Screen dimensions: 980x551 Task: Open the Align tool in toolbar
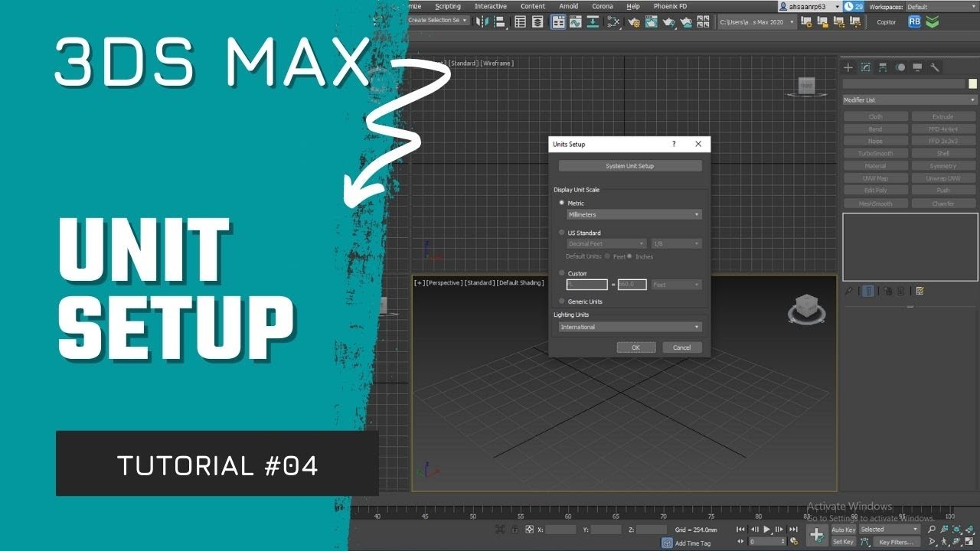(x=499, y=22)
